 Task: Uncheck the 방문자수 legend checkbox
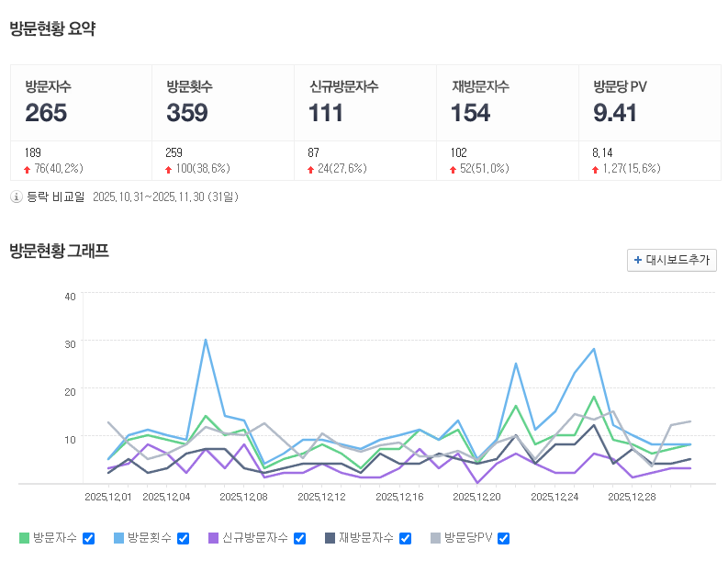89,538
